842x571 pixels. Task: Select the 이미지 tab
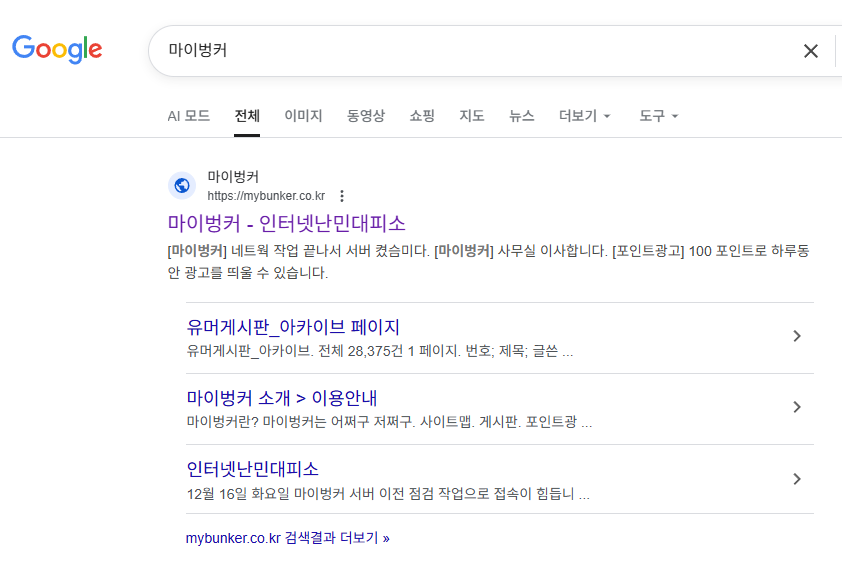click(x=303, y=116)
